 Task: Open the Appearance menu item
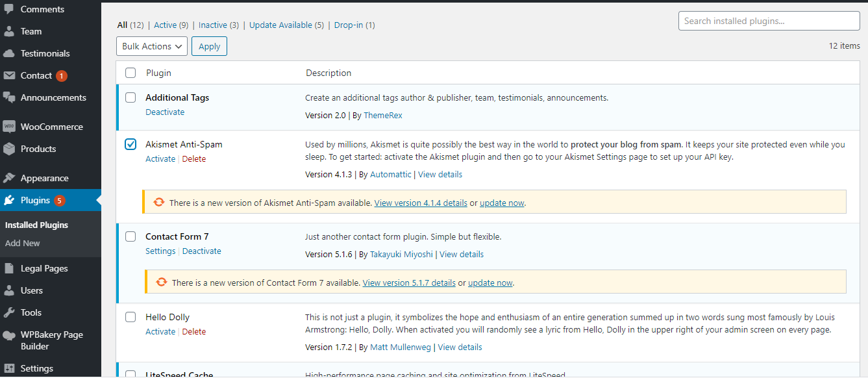pyautogui.click(x=44, y=178)
